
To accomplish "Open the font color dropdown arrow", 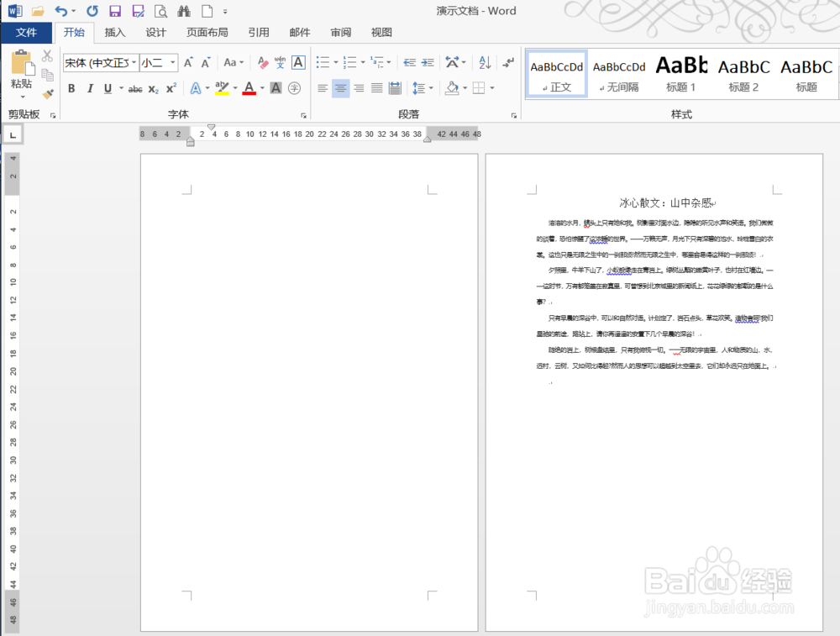I will 261,88.
